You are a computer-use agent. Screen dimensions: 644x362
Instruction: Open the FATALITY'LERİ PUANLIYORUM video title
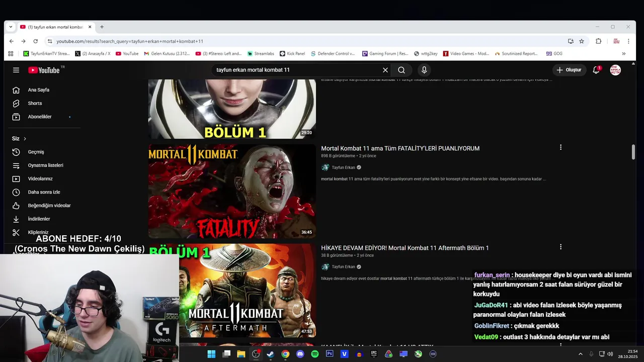coord(400,148)
